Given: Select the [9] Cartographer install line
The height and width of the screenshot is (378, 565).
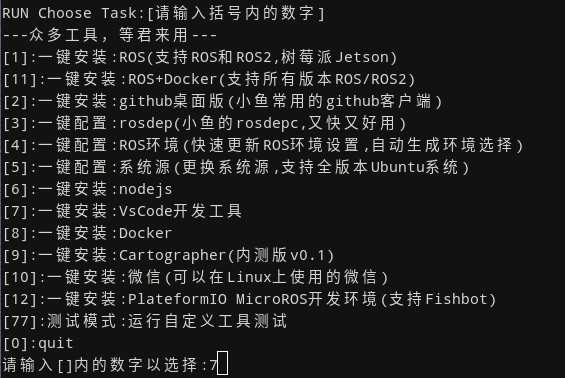Looking at the screenshot, I should pyautogui.click(x=168, y=255).
